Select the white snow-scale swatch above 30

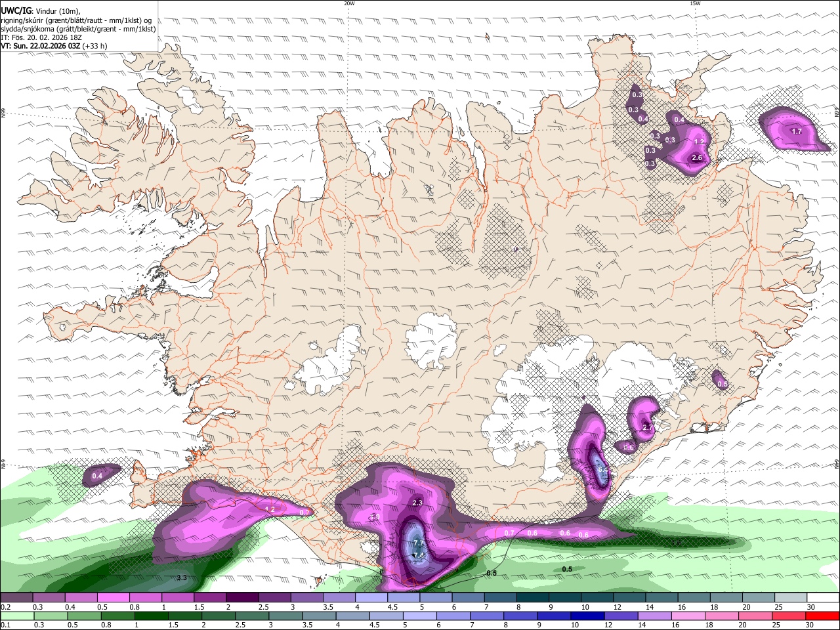point(823,598)
